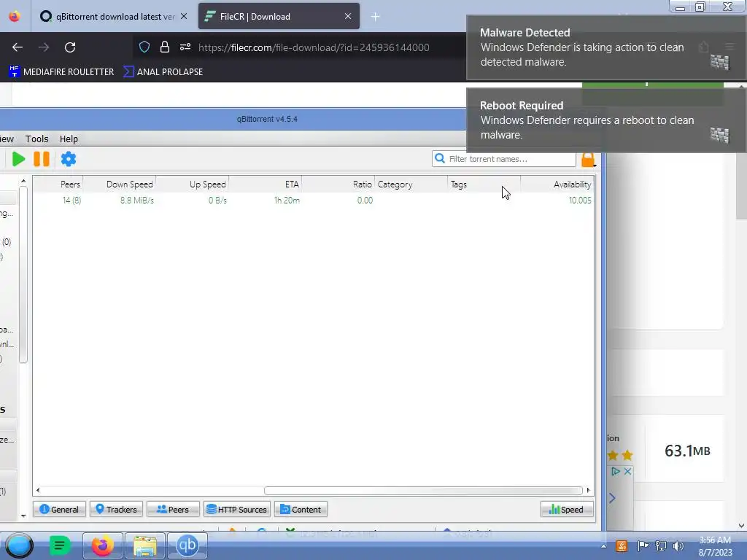Go forward in Firefox

pyautogui.click(x=44, y=47)
